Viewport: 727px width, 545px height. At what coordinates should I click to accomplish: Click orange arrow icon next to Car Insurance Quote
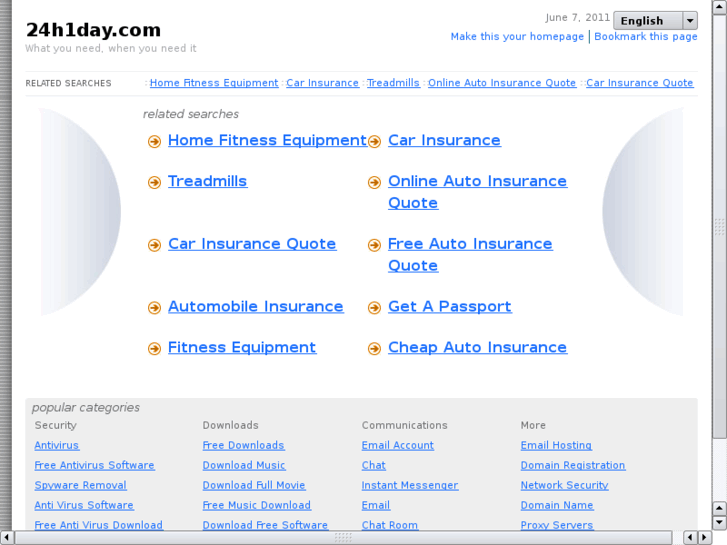154,245
